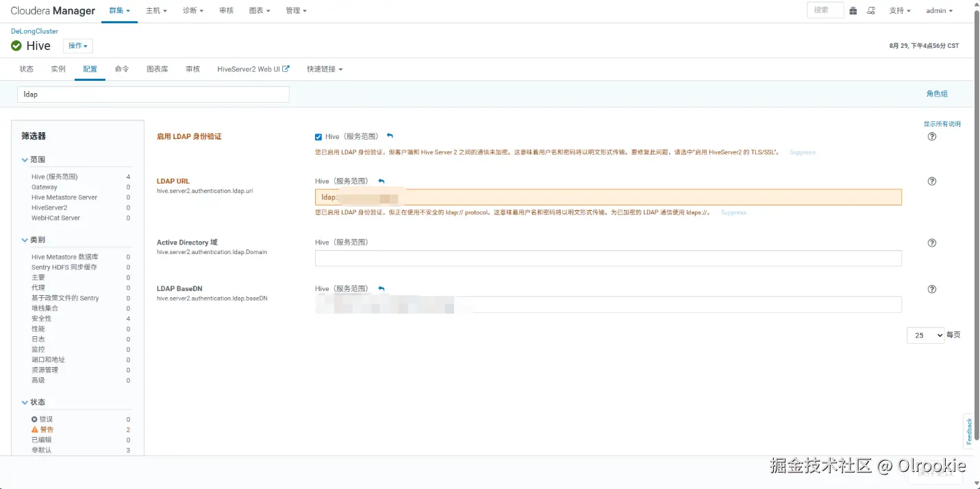Open help for LDAP BaseDN setting
The width and height of the screenshot is (980, 489).
coord(931,289)
